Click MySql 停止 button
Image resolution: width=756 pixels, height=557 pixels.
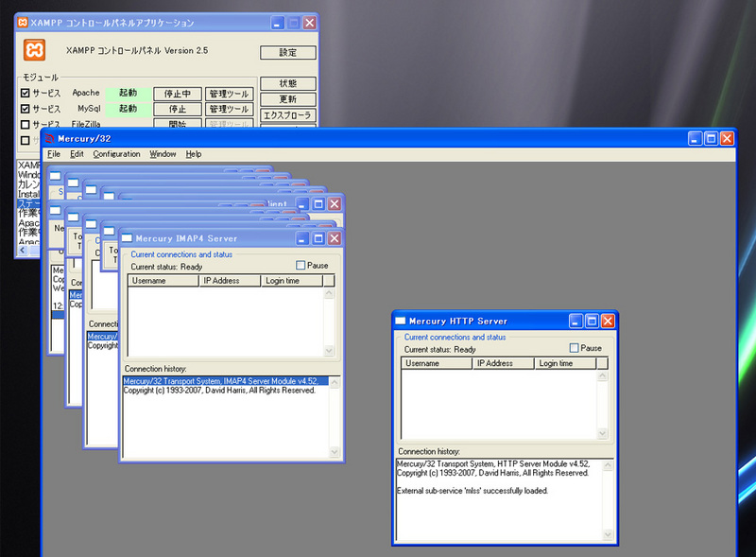pos(178,109)
